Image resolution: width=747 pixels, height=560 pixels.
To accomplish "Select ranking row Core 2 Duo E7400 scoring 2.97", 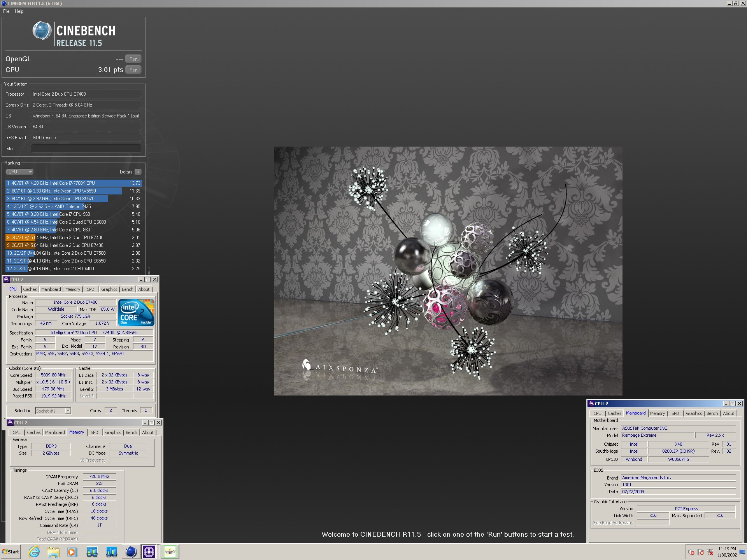I will pos(74,245).
